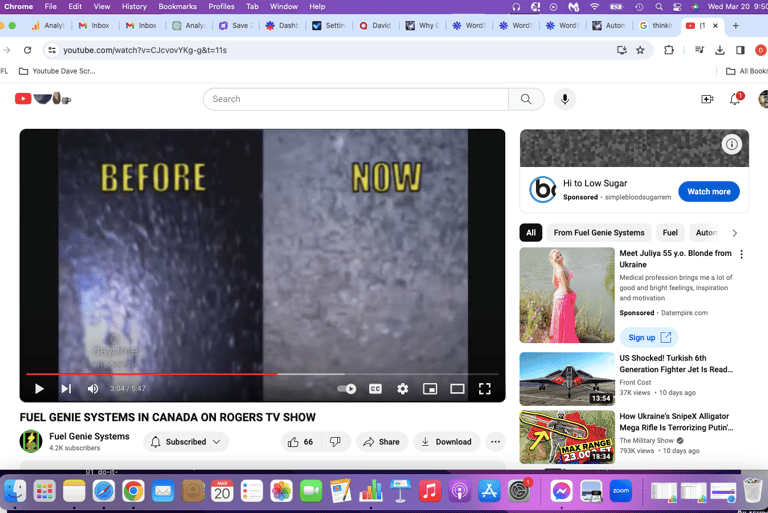This screenshot has width=768, height=513.
Task: Click the address bar URL
Action: click(145, 50)
